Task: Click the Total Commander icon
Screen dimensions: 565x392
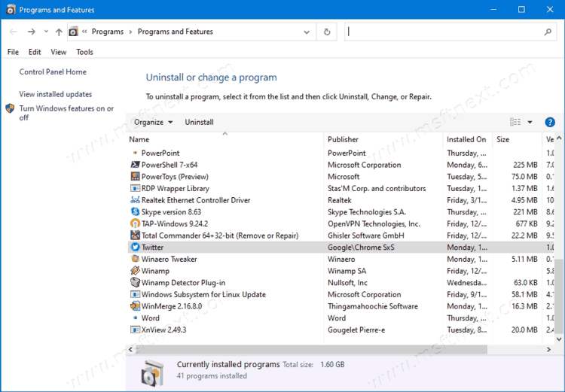Action: pyautogui.click(x=135, y=236)
